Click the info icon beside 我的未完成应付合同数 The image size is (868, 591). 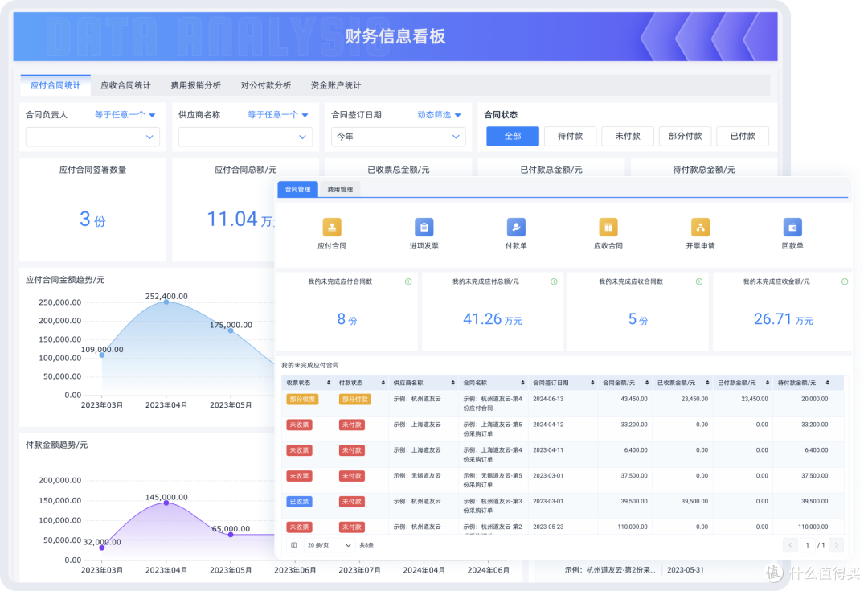coord(408,282)
